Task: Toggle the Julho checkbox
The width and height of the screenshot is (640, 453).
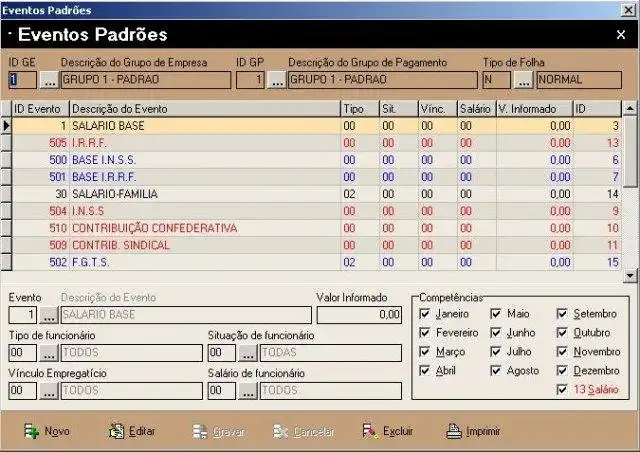Action: click(496, 351)
